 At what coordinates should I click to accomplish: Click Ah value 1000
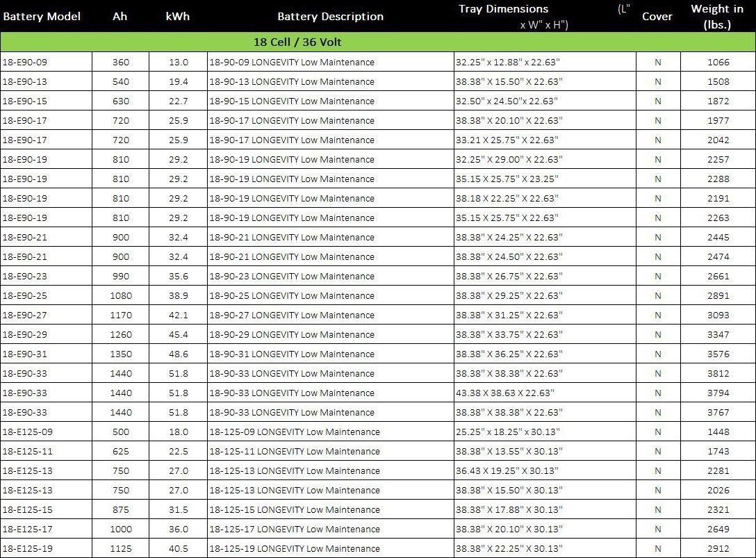click(120, 529)
